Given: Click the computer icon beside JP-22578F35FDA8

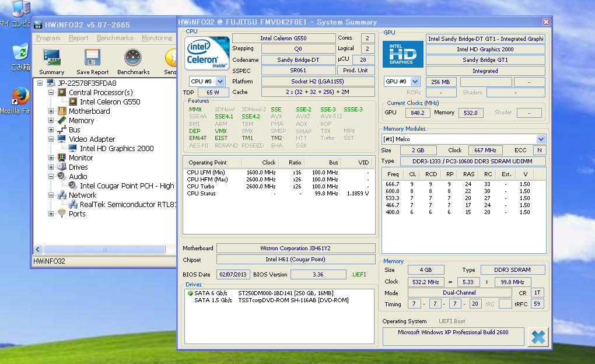Looking at the screenshot, I should tap(51, 83).
